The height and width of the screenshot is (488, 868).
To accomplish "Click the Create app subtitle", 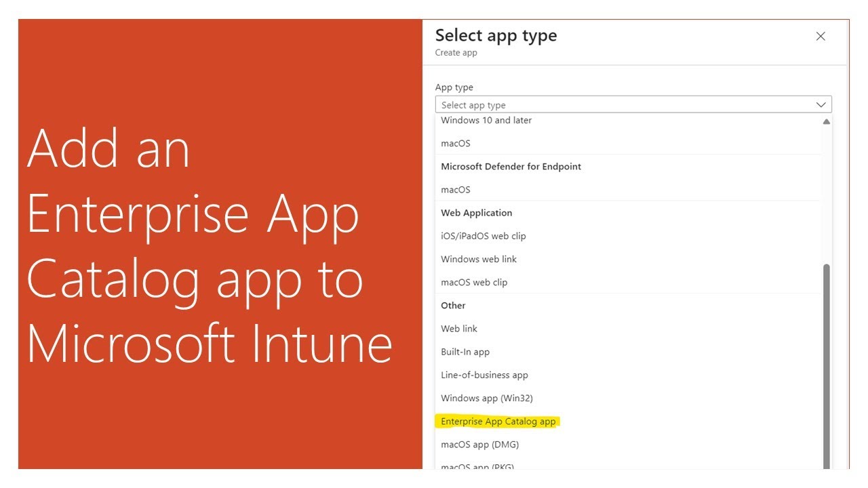I will [x=456, y=53].
